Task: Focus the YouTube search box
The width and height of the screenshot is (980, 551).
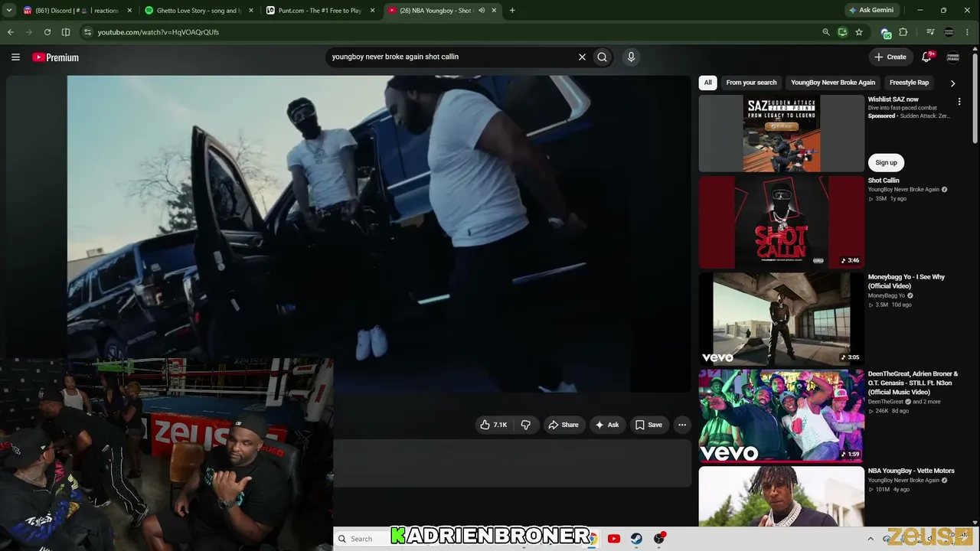Action: click(x=452, y=57)
